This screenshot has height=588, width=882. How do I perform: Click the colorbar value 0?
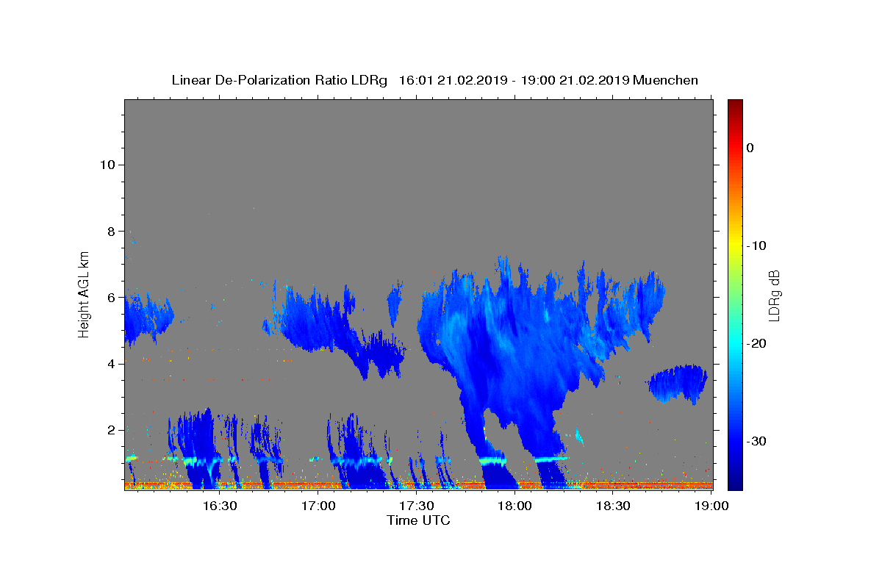click(x=750, y=148)
